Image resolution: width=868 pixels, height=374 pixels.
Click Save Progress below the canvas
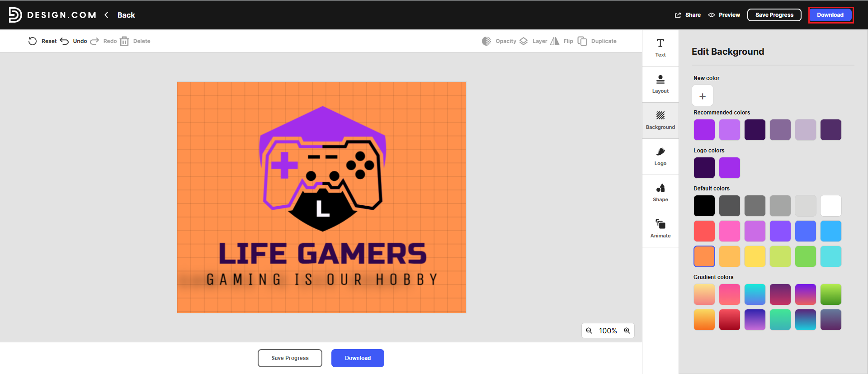290,358
